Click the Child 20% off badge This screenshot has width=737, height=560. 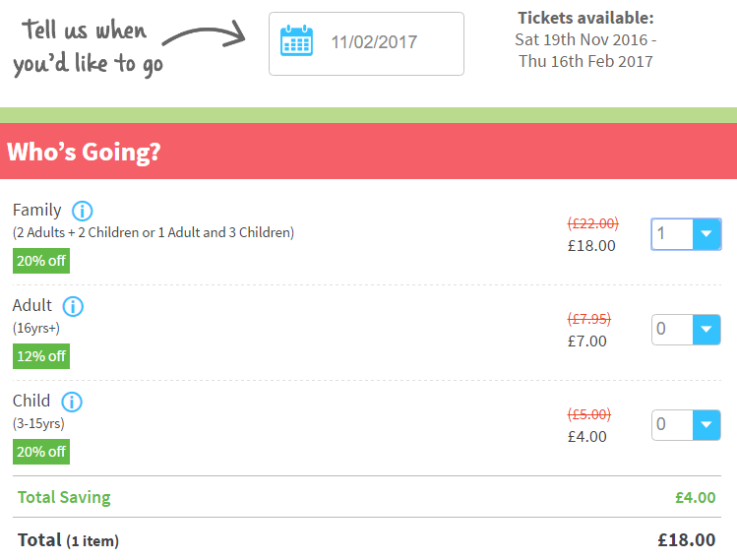coord(41,452)
